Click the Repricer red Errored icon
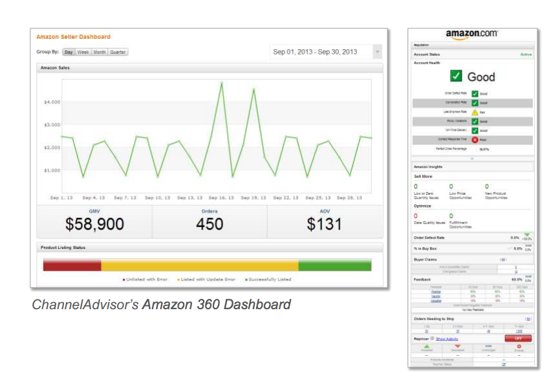The image size is (560, 392). pyautogui.click(x=519, y=347)
